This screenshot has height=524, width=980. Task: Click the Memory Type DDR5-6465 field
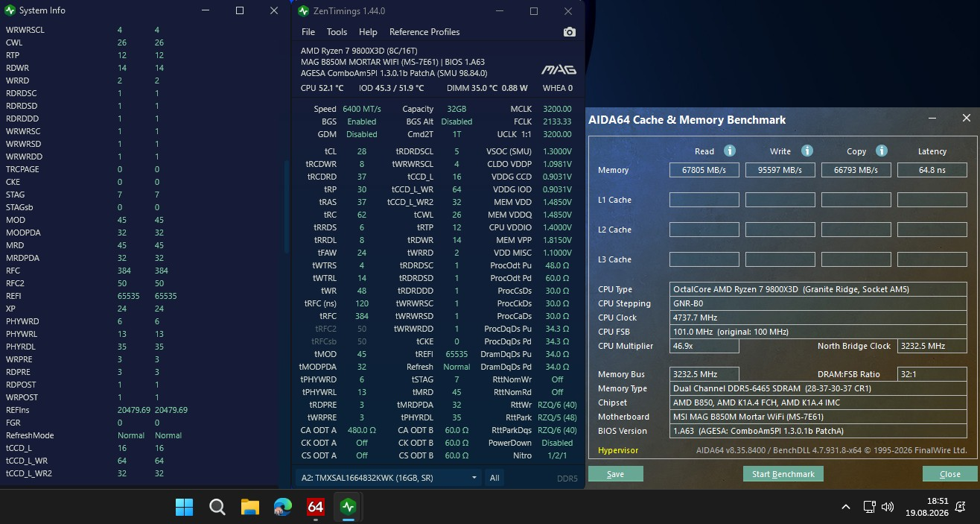818,388
